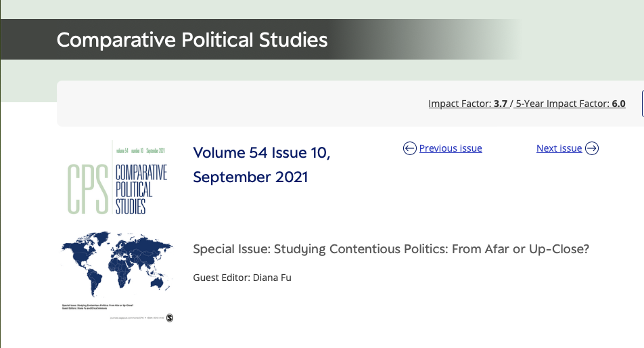
Task: Click the CPS logo letters on cover
Action: click(88, 189)
